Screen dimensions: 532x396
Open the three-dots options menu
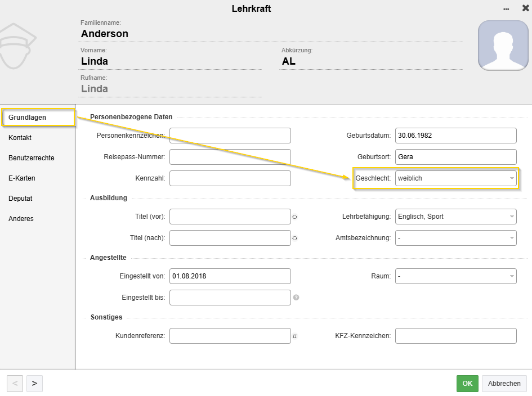(506, 9)
